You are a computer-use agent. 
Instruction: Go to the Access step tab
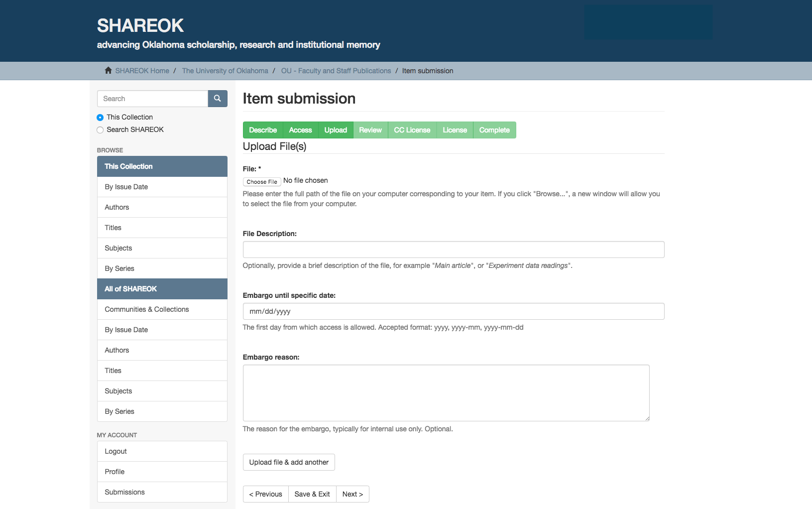(x=300, y=130)
